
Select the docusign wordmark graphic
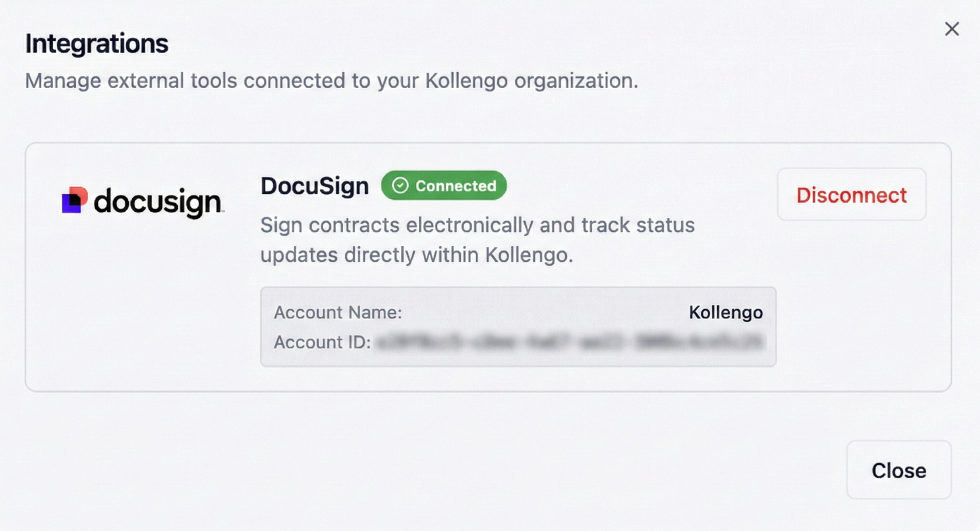[x=159, y=203]
